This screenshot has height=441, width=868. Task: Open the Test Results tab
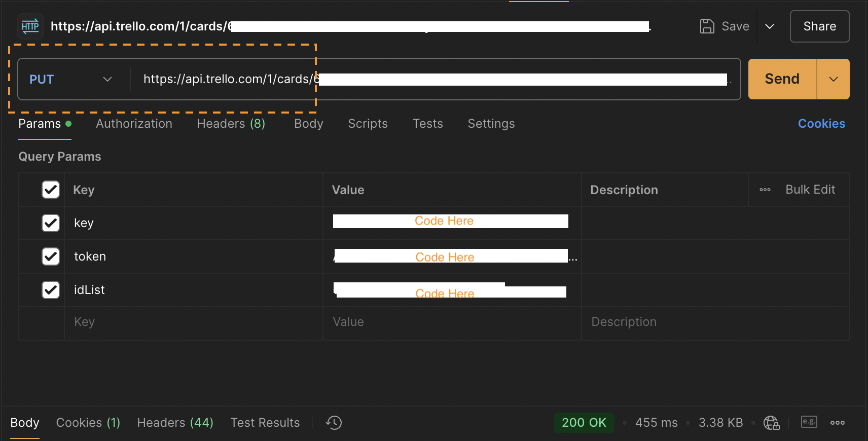[265, 423]
